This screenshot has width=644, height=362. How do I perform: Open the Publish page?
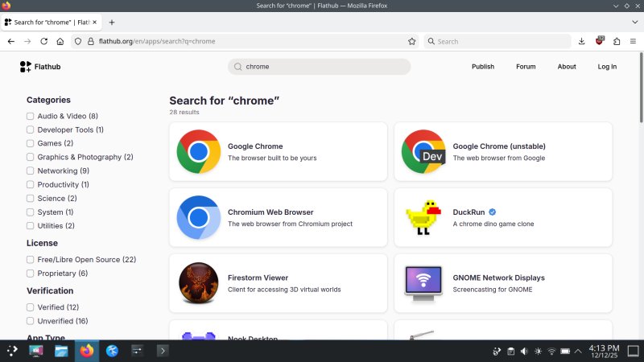(482, 67)
